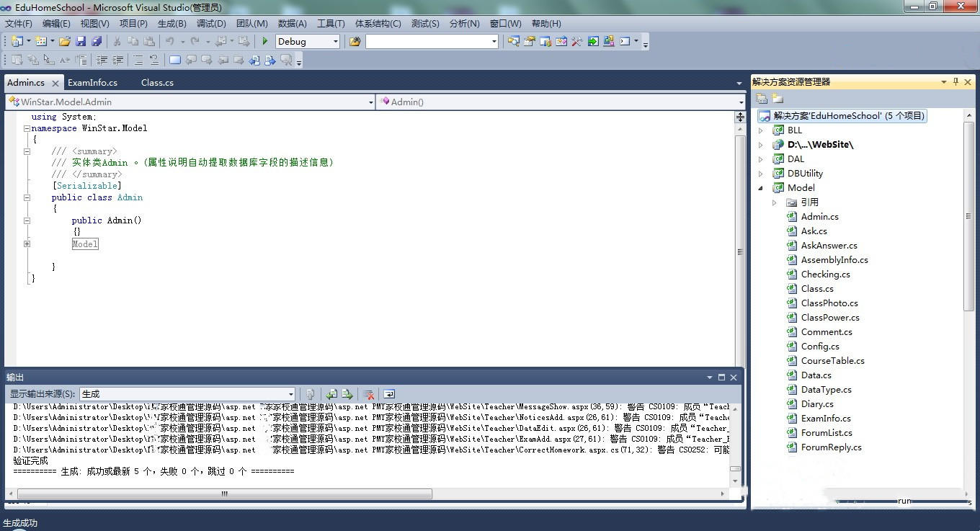Image resolution: width=980 pixels, height=531 pixels.
Task: Open the active documents list arrow
Action: click(739, 84)
